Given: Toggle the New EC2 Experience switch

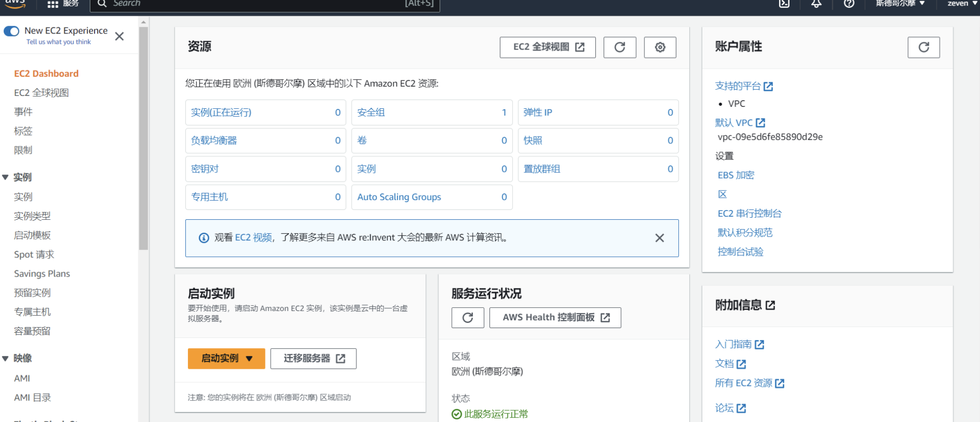Looking at the screenshot, I should [11, 31].
